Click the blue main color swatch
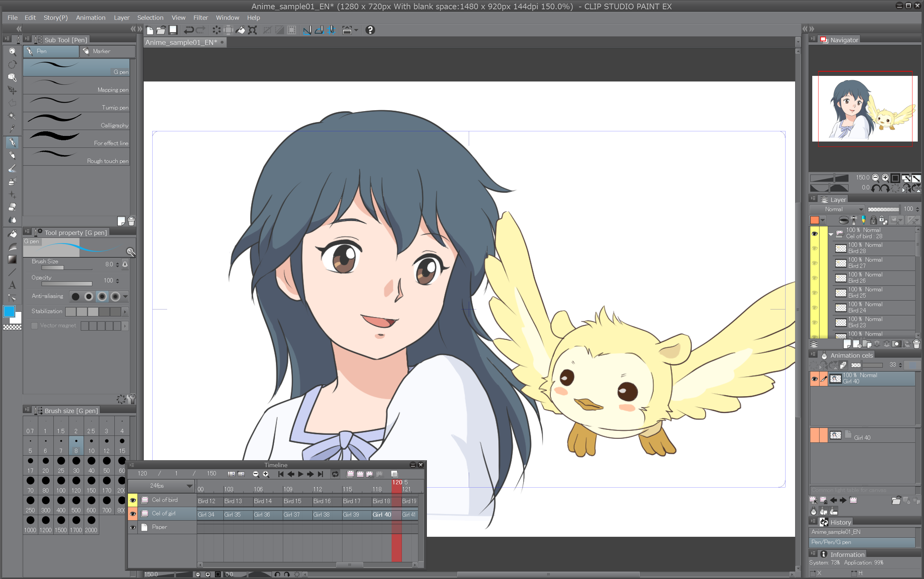This screenshot has width=924, height=579. [9, 311]
